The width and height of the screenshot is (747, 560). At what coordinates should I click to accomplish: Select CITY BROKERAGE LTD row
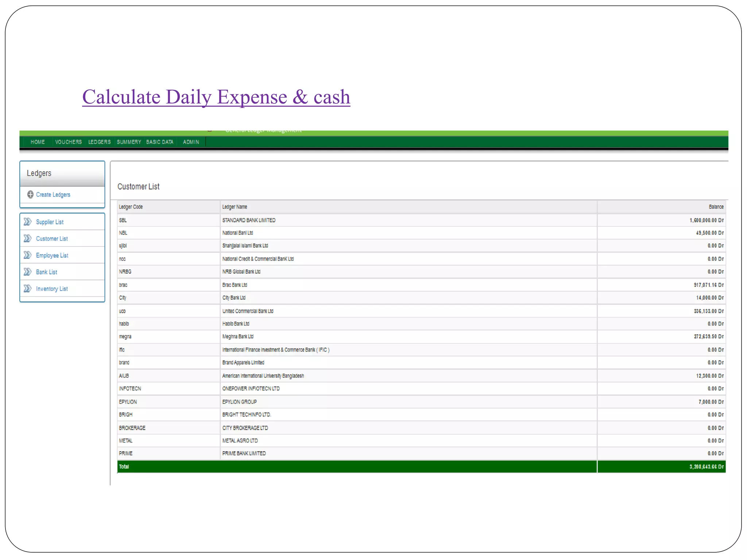click(421, 428)
